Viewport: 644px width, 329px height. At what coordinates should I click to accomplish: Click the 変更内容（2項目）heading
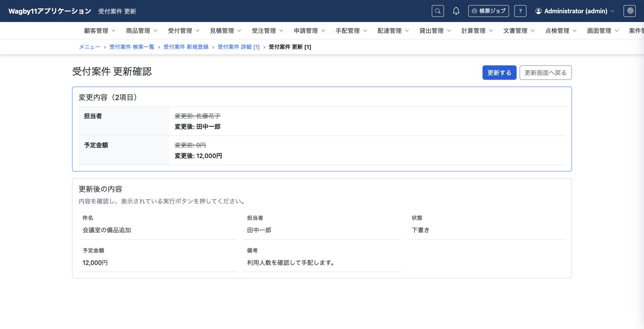click(109, 97)
